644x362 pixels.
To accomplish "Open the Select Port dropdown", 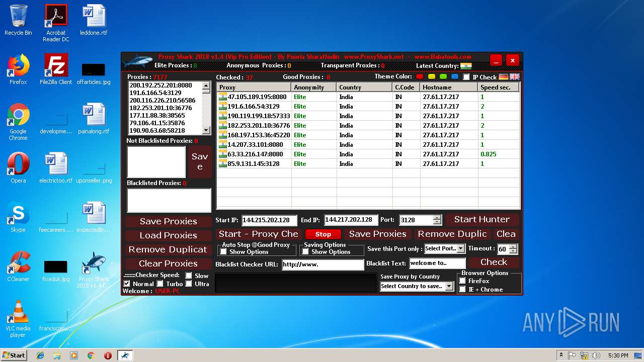I will (x=460, y=248).
